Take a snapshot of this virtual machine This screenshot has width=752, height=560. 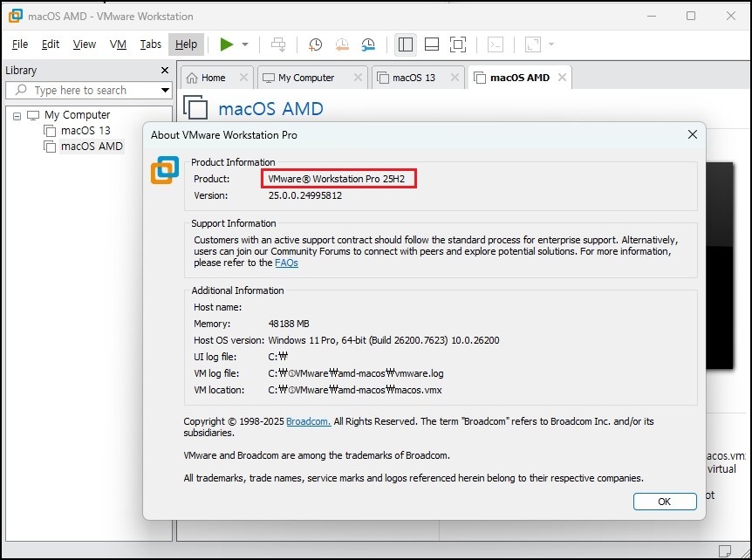click(x=315, y=44)
